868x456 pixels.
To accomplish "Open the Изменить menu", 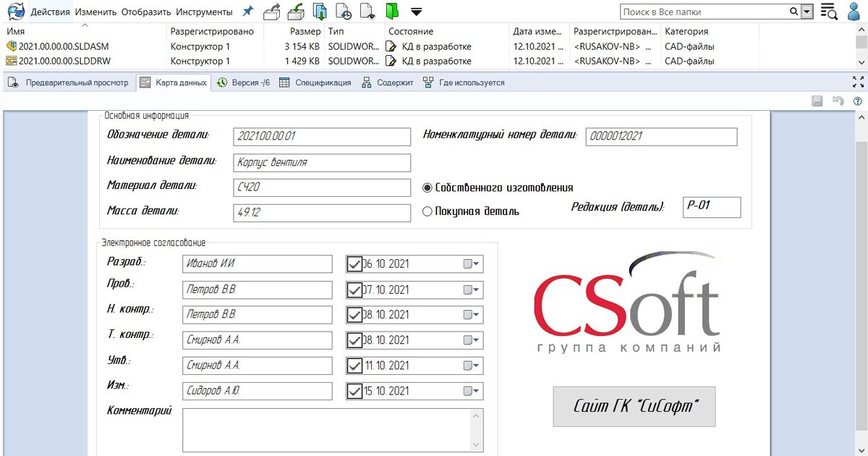I will pyautogui.click(x=95, y=12).
